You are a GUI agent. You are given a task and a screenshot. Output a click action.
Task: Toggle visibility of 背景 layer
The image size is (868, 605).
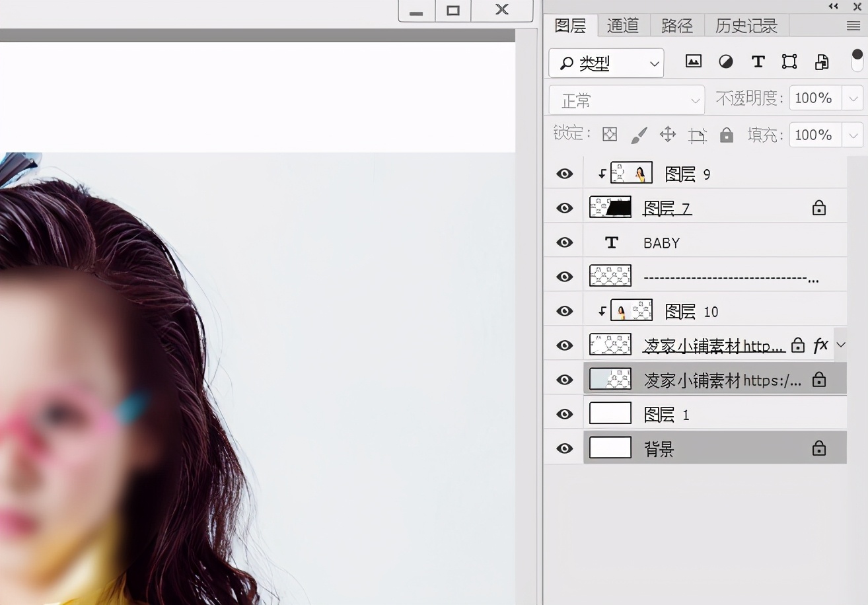pos(564,448)
